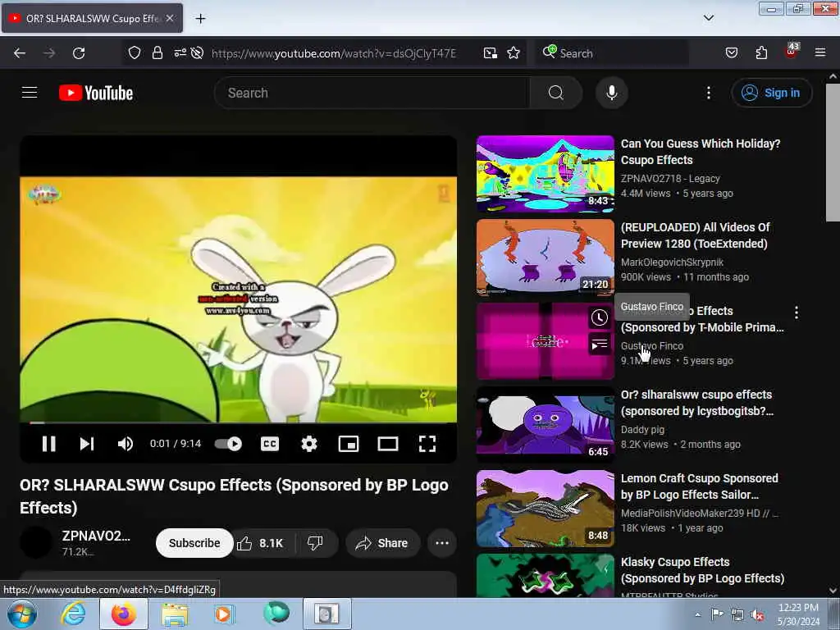The width and height of the screenshot is (840, 630).
Task: Go to the YouTube home logo
Action: tap(96, 93)
